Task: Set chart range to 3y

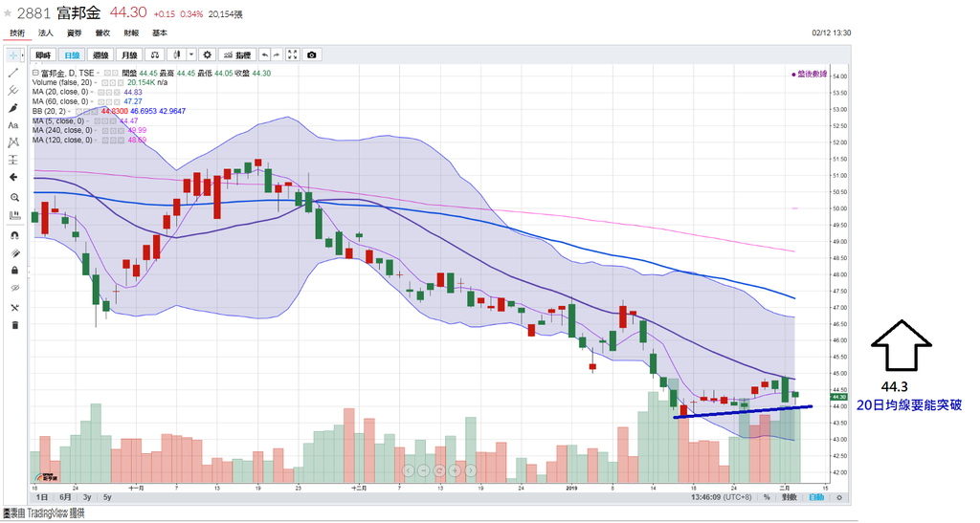Action: (x=87, y=497)
